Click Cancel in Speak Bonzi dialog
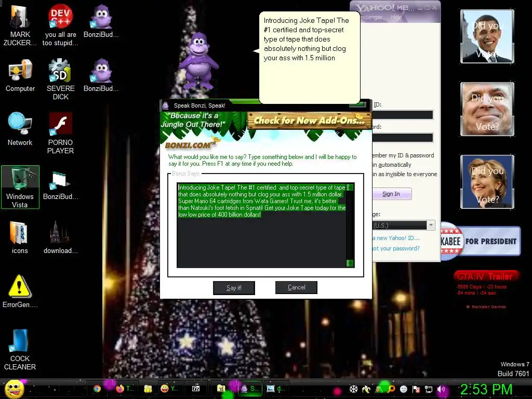The height and width of the screenshot is (399, 532). coord(296,287)
